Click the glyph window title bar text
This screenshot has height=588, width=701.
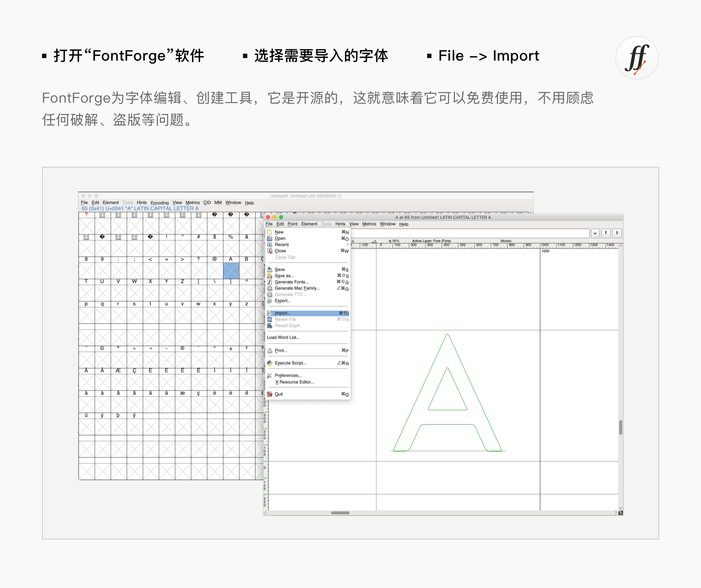tap(443, 217)
